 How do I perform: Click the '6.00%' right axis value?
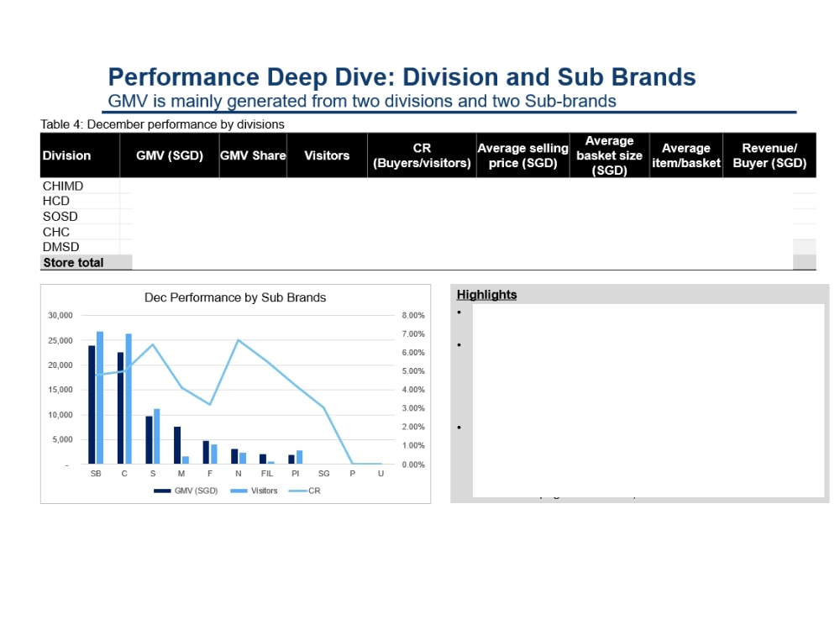413,353
